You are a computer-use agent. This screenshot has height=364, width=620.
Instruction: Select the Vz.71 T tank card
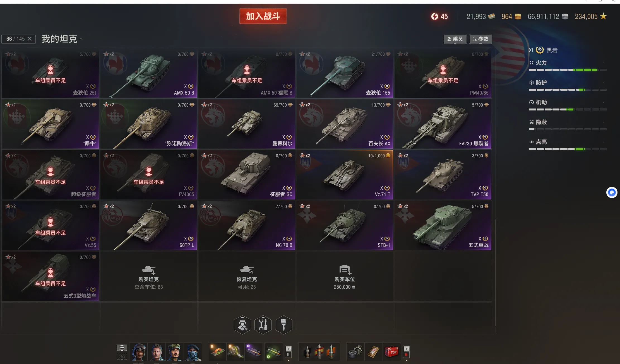345,175
